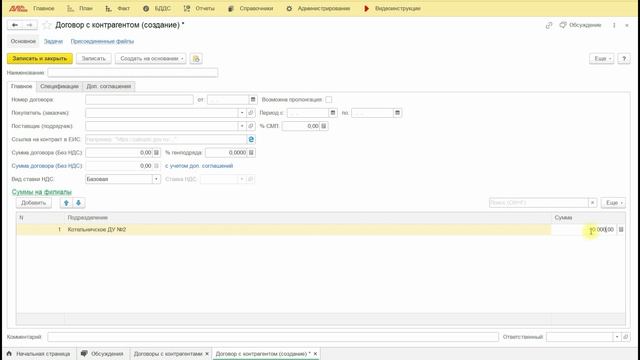Go back with the left arrow button
This screenshot has width=640, height=360.
coord(15,25)
